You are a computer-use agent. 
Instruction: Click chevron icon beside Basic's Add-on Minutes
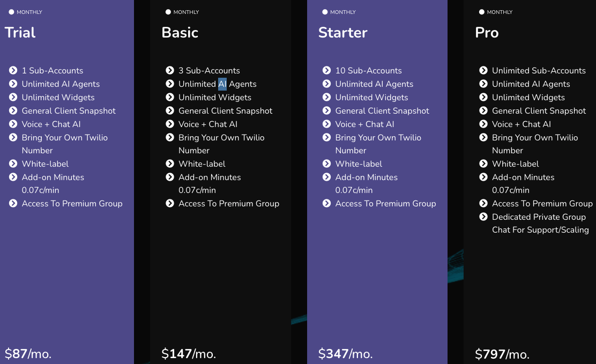[170, 177]
